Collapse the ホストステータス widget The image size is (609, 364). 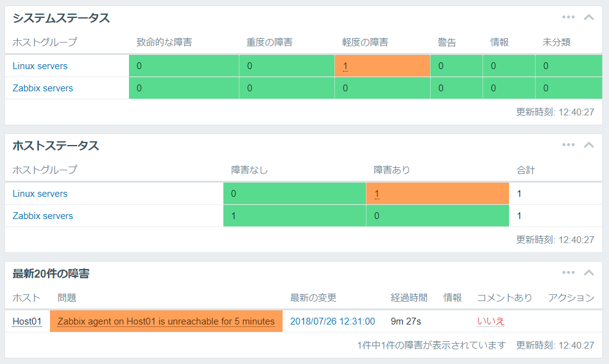[589, 145]
